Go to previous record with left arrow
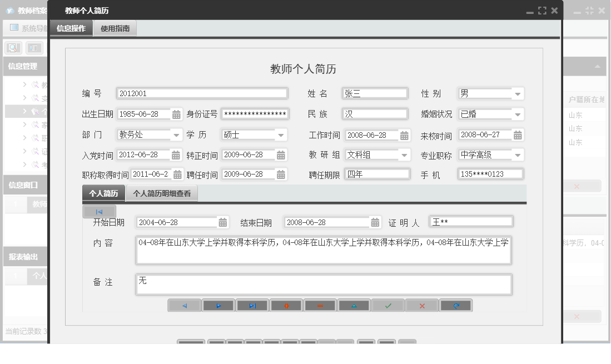611x364 pixels. click(185, 306)
